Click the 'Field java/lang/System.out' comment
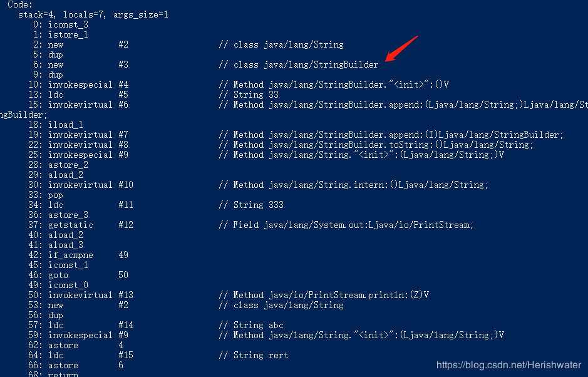This screenshot has width=588, height=377. click(x=346, y=225)
